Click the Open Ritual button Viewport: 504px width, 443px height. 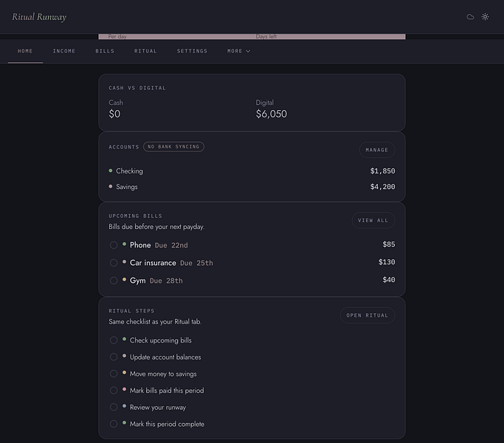click(x=367, y=315)
